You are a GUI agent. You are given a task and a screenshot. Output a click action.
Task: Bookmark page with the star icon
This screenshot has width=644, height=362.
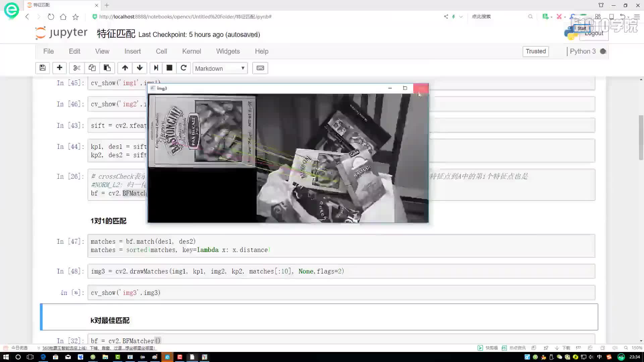pos(75,16)
